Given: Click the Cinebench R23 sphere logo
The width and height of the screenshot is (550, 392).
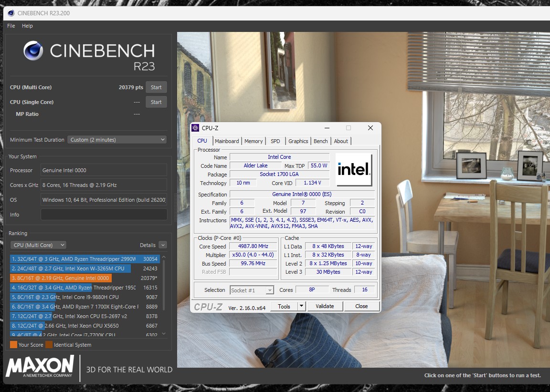Looking at the screenshot, I should 33,51.
